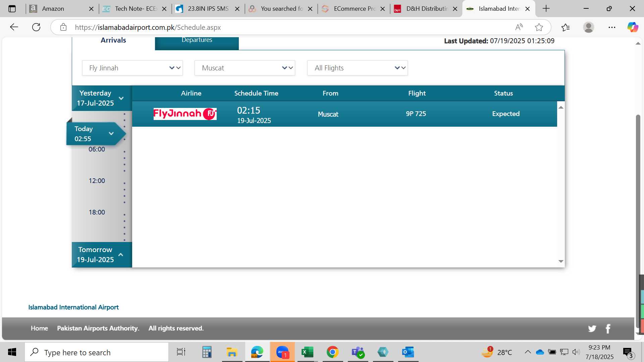View site information lock icon
Image resolution: width=644 pixels, height=362 pixels.
click(x=63, y=27)
